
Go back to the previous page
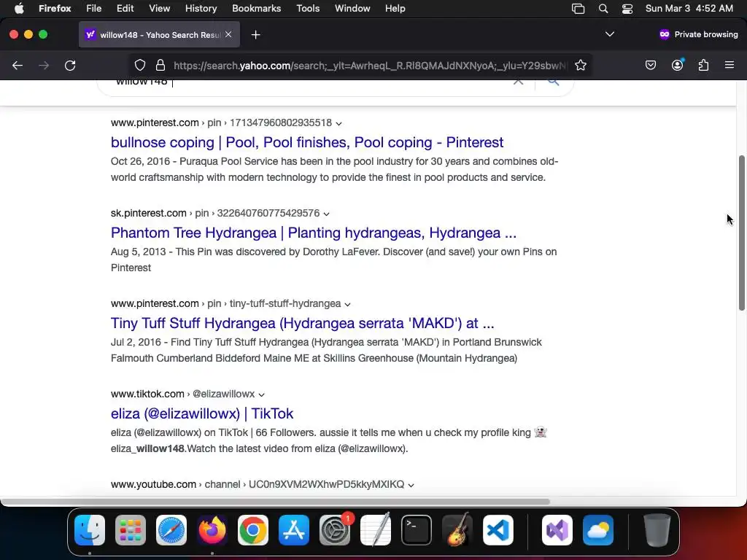[18, 65]
